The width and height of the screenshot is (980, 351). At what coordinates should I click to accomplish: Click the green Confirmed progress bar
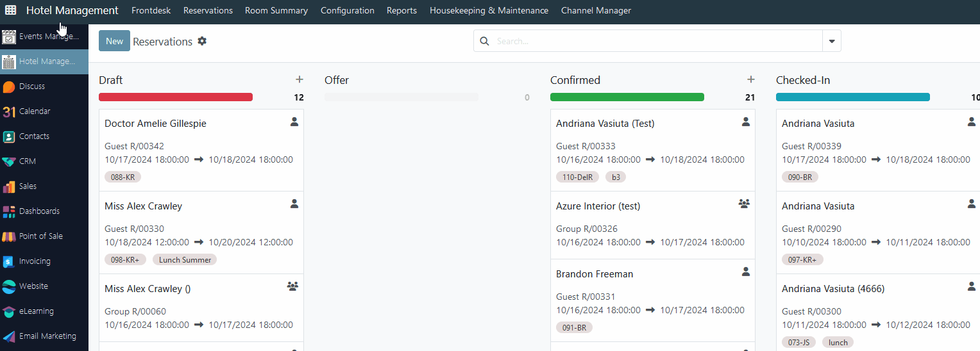click(x=627, y=97)
